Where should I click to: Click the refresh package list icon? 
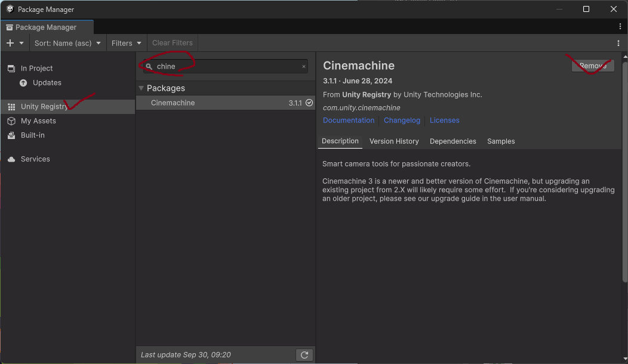click(x=304, y=355)
